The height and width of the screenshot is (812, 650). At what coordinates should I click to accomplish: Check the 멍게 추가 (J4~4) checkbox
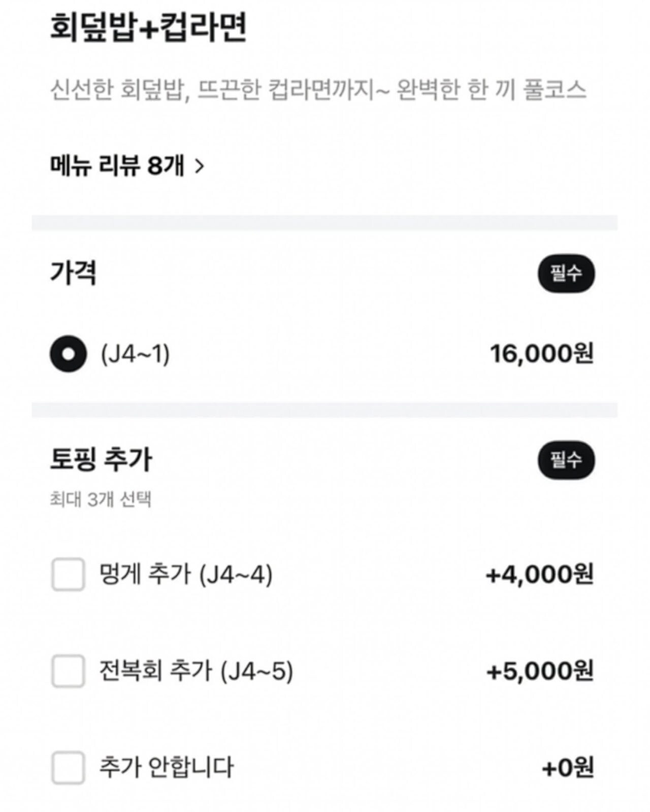[x=68, y=574]
